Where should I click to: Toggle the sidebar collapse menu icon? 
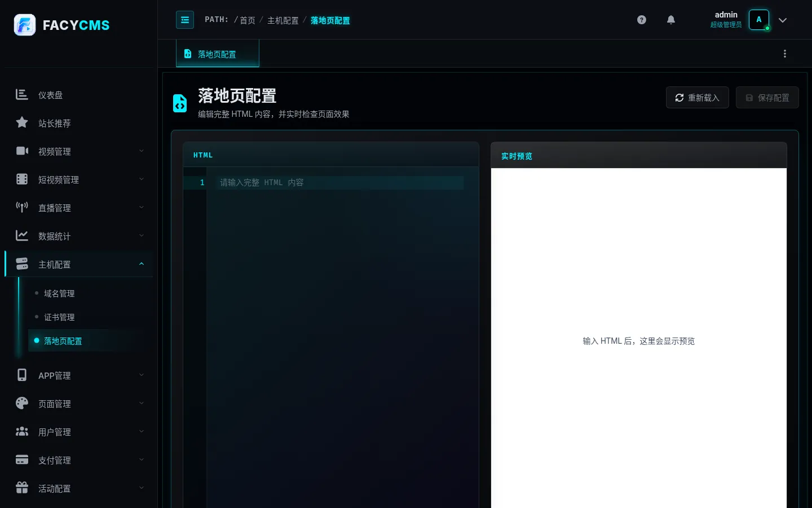(185, 20)
